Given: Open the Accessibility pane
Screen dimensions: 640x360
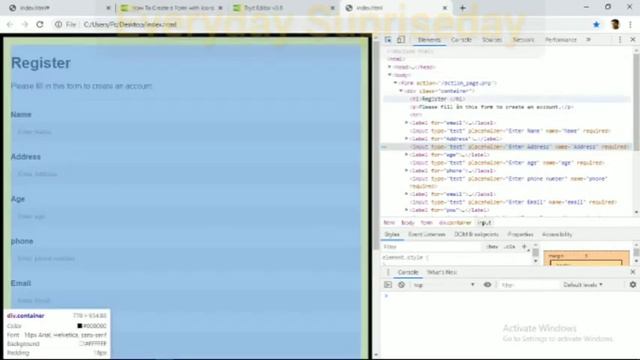Looking at the screenshot, I should click(557, 234).
